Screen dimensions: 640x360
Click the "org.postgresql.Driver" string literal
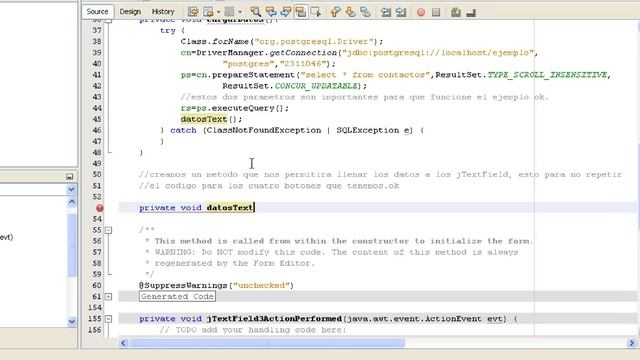(x=314, y=42)
